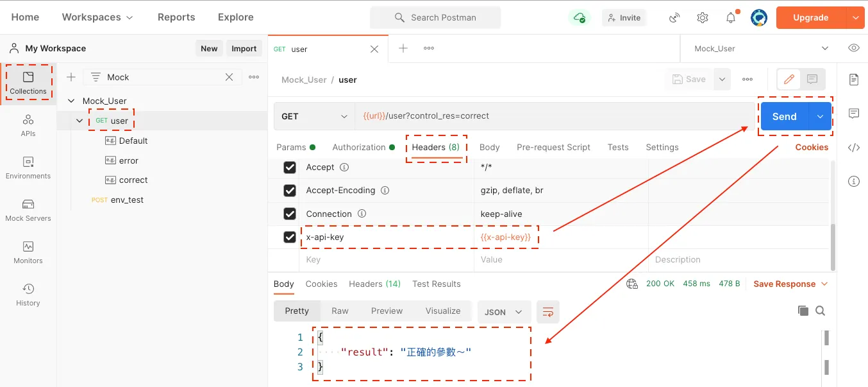Click the orange Upgrade button

tap(811, 18)
